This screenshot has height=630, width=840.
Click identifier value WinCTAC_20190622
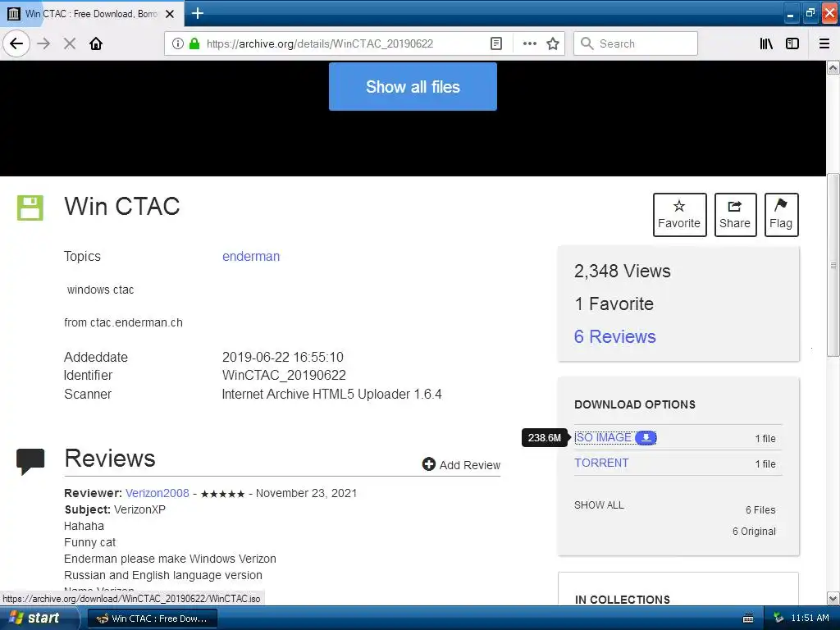284,375
